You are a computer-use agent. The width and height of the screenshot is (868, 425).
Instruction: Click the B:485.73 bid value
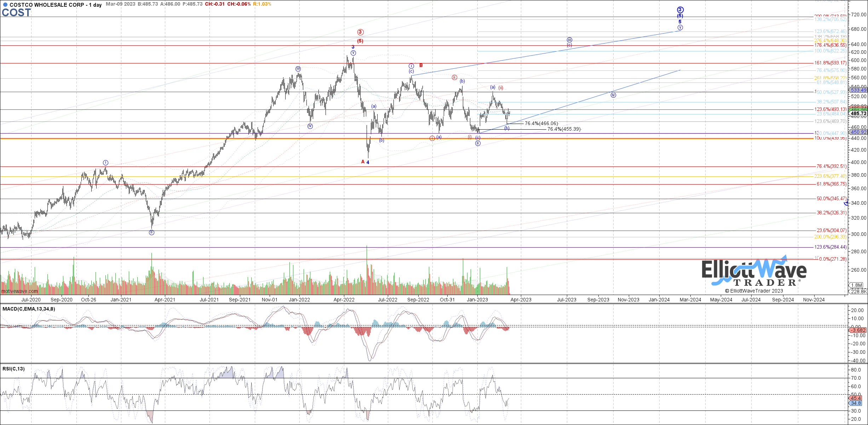click(x=148, y=4)
